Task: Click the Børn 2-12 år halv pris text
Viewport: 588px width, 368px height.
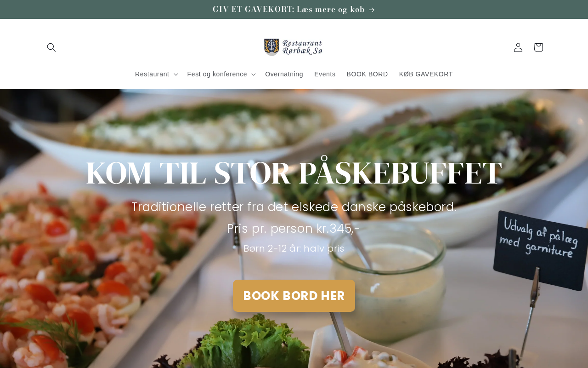Action: click(294, 248)
